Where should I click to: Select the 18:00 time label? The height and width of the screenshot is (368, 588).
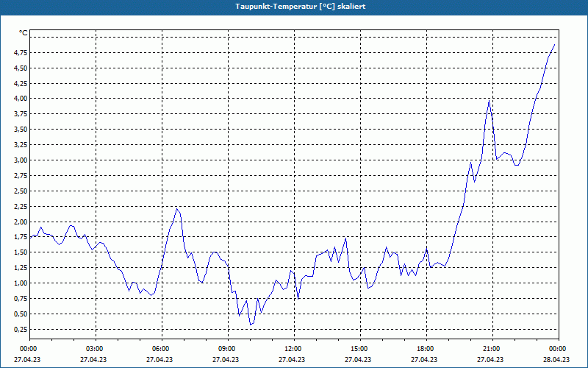pyautogui.click(x=425, y=349)
